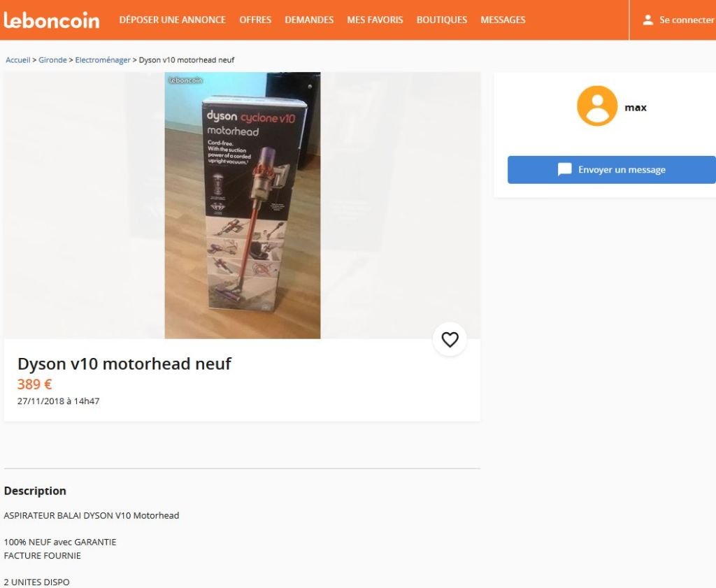Click the 389 € price text
This screenshot has width=716, height=588.
(x=35, y=385)
